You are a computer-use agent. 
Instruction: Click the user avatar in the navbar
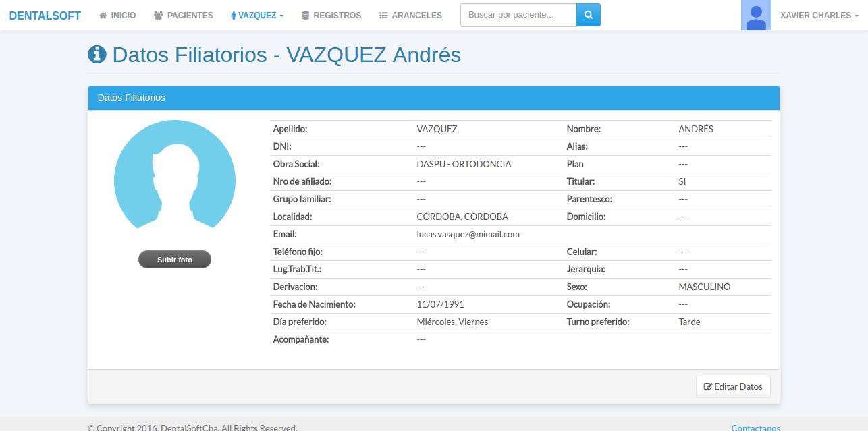[x=756, y=16]
